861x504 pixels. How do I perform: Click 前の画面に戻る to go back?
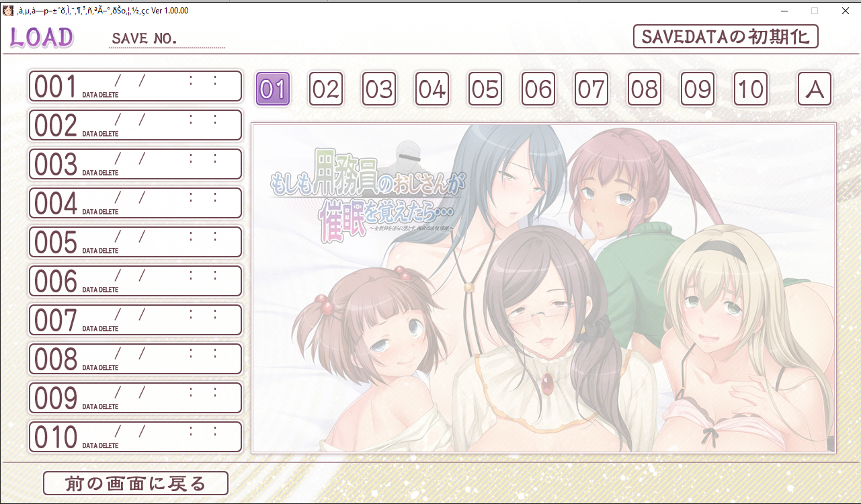click(x=136, y=483)
